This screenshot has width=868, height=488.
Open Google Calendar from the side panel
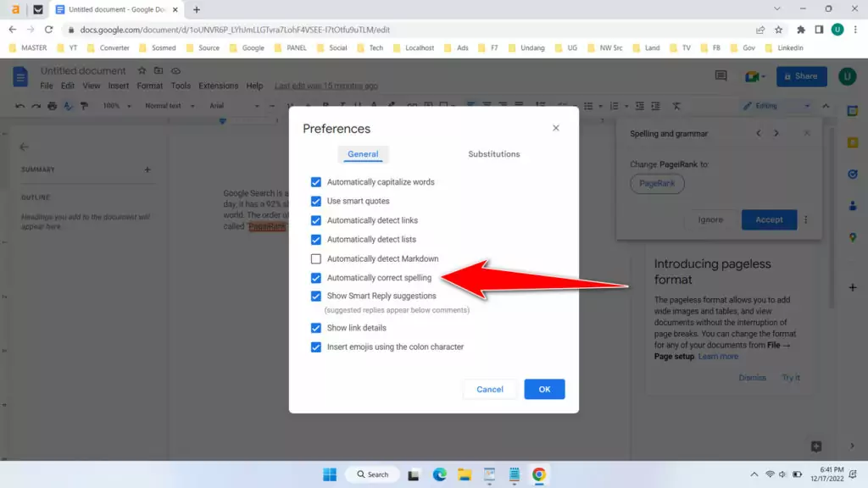click(x=853, y=111)
